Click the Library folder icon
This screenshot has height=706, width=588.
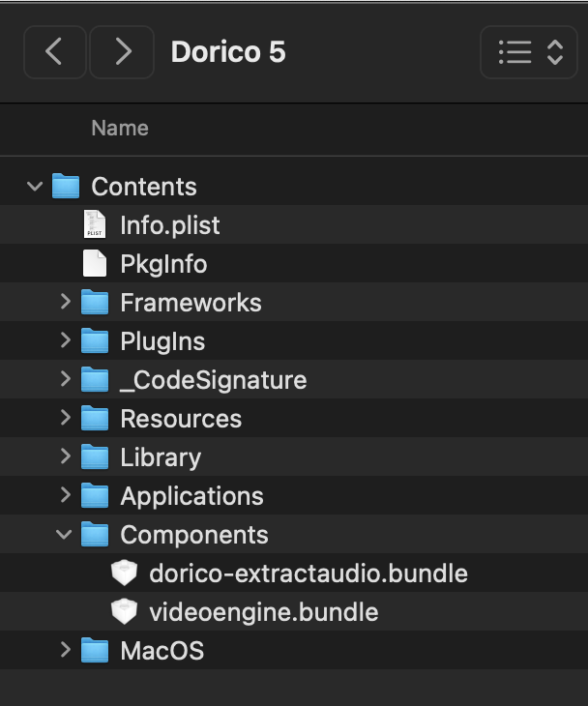click(x=95, y=457)
